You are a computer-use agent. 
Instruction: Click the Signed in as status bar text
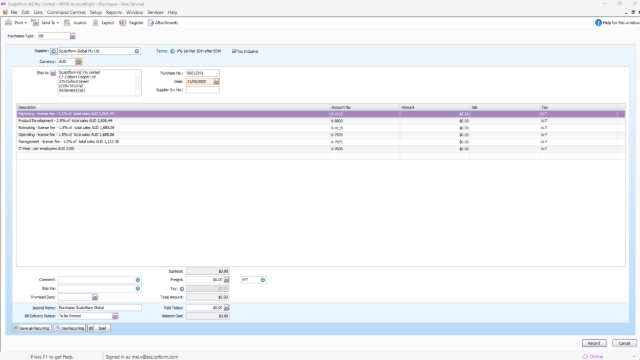click(x=142, y=357)
